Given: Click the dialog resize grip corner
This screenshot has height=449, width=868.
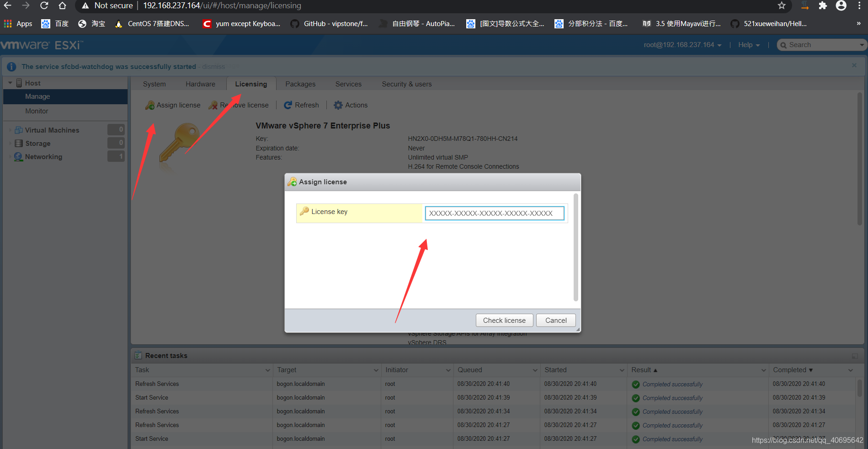Looking at the screenshot, I should tap(578, 329).
